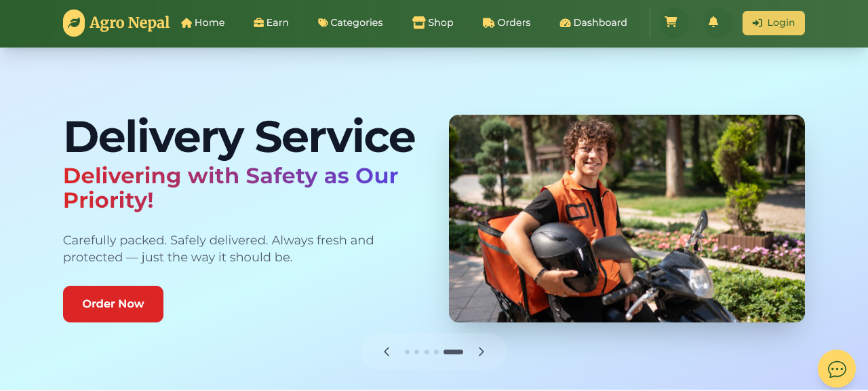Visit the Shop page
Image resolution: width=868 pixels, height=391 pixels.
433,22
